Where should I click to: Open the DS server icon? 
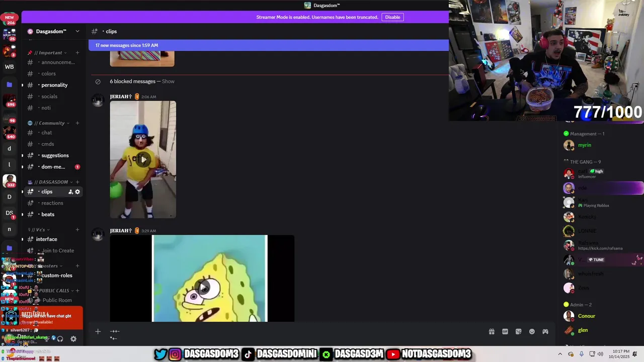9,213
